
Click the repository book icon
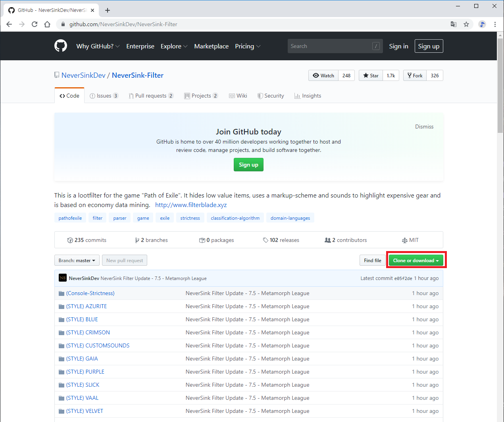click(x=57, y=75)
